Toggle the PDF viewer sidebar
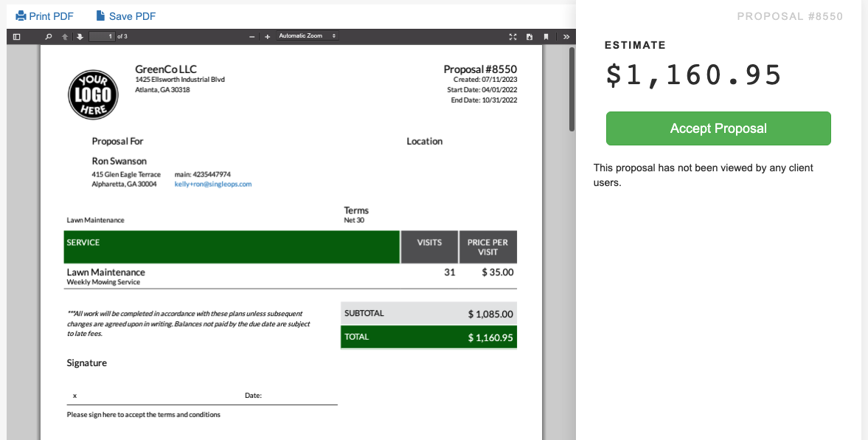 point(16,36)
